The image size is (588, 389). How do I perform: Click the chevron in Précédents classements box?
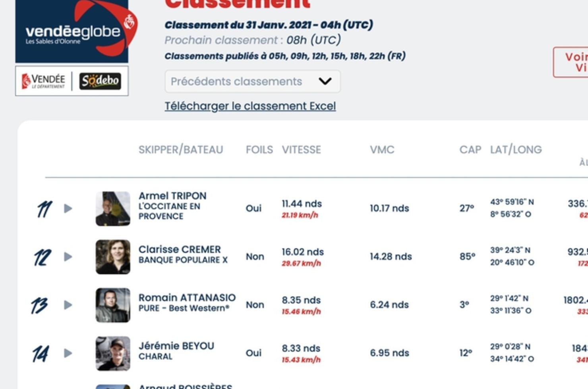click(325, 81)
